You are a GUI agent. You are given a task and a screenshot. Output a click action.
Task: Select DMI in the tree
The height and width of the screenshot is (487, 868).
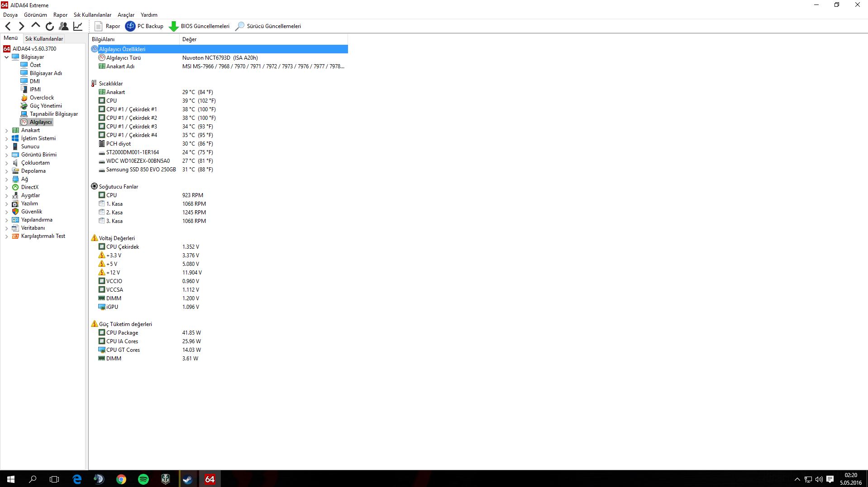(x=35, y=81)
